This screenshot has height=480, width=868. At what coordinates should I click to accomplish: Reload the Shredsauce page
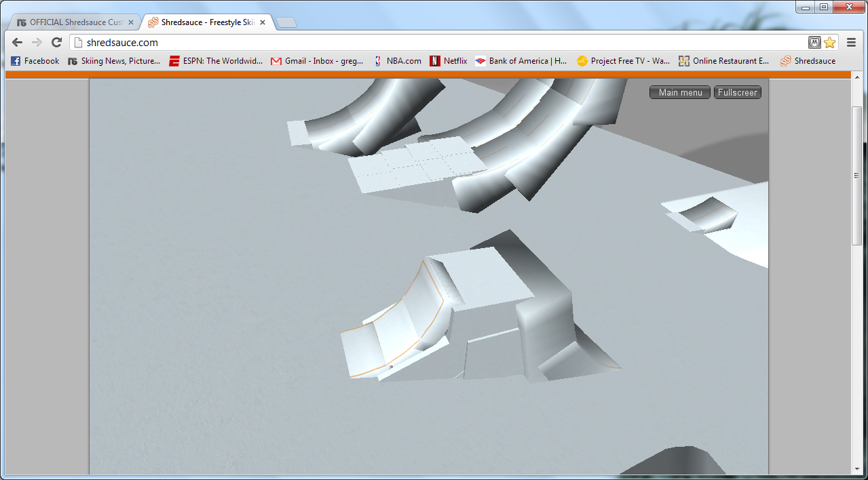57,43
